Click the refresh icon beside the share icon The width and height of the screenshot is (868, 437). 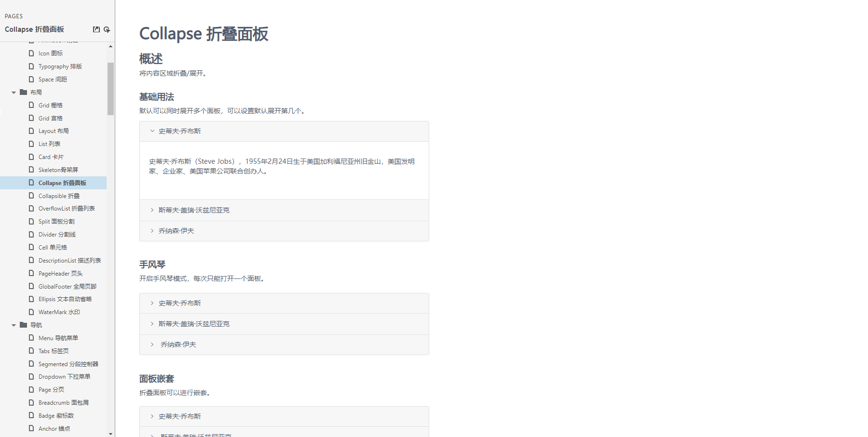(x=107, y=29)
